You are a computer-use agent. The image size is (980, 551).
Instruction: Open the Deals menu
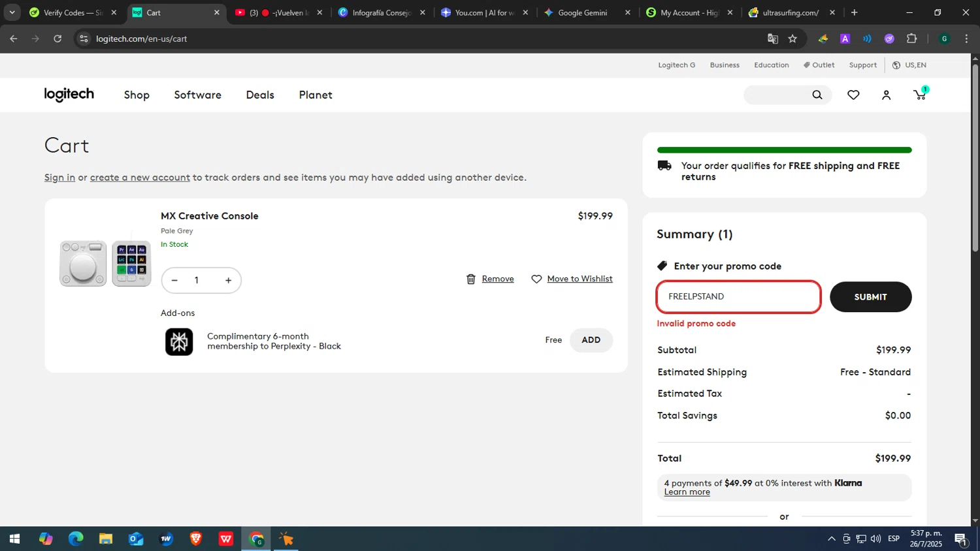(260, 95)
